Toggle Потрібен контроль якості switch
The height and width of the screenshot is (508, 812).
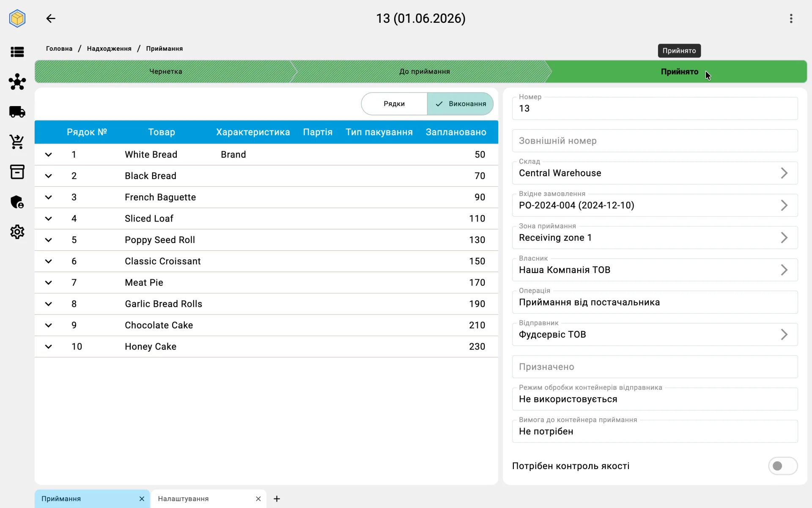click(x=782, y=466)
